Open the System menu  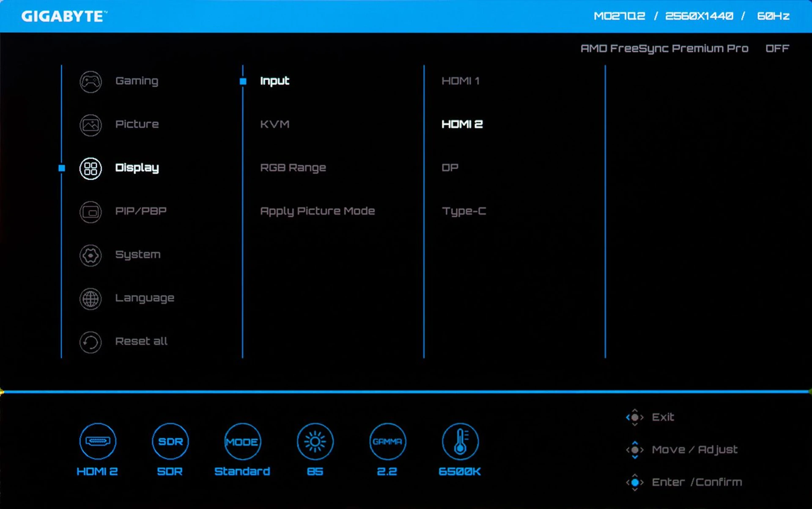coord(138,254)
